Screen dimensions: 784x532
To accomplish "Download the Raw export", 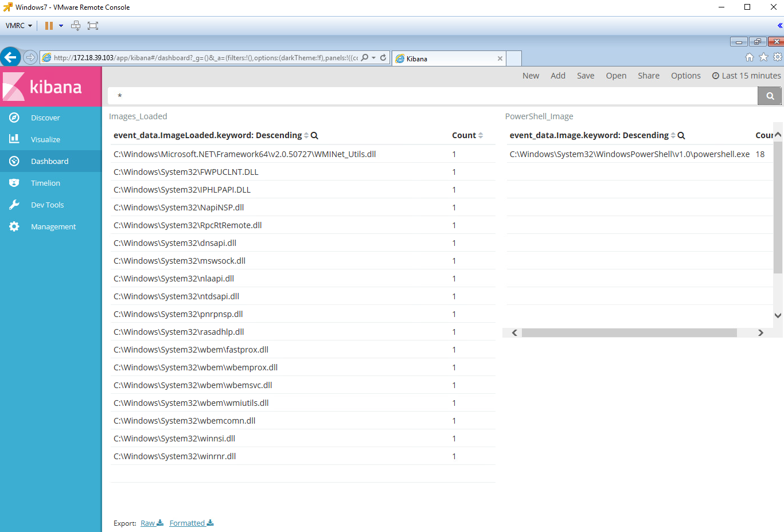I will point(152,523).
